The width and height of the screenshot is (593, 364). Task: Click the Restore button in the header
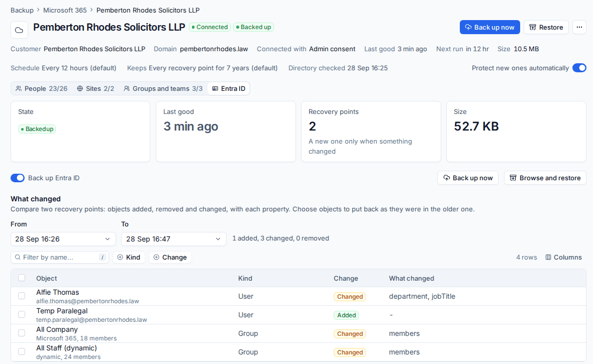point(546,27)
